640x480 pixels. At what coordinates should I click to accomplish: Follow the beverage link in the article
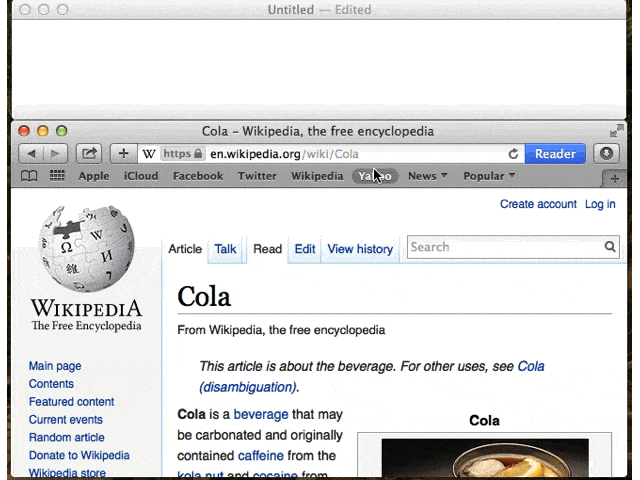tap(261, 415)
